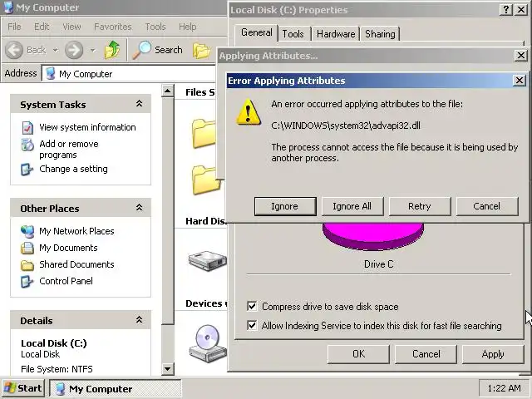Switch to the Hardware tab

point(336,34)
